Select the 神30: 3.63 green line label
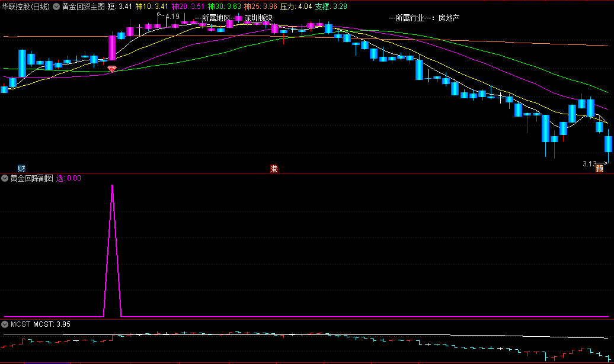Image resolution: width=614 pixels, height=364 pixels. [x=225, y=7]
